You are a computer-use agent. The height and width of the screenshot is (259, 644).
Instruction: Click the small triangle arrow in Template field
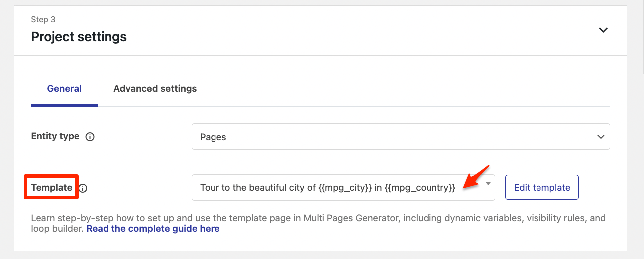pyautogui.click(x=488, y=184)
